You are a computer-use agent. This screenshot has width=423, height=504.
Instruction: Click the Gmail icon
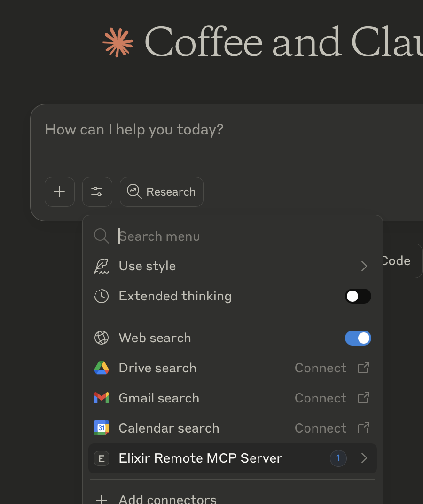101,398
